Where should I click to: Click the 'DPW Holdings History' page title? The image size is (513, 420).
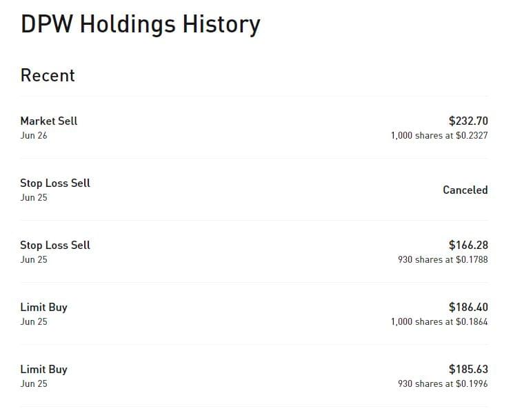tap(141, 25)
